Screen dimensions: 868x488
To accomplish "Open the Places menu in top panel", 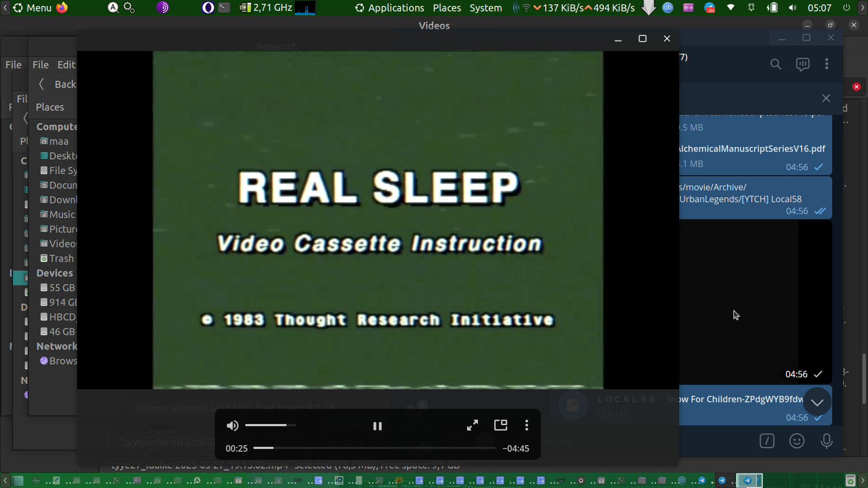I will click(447, 8).
